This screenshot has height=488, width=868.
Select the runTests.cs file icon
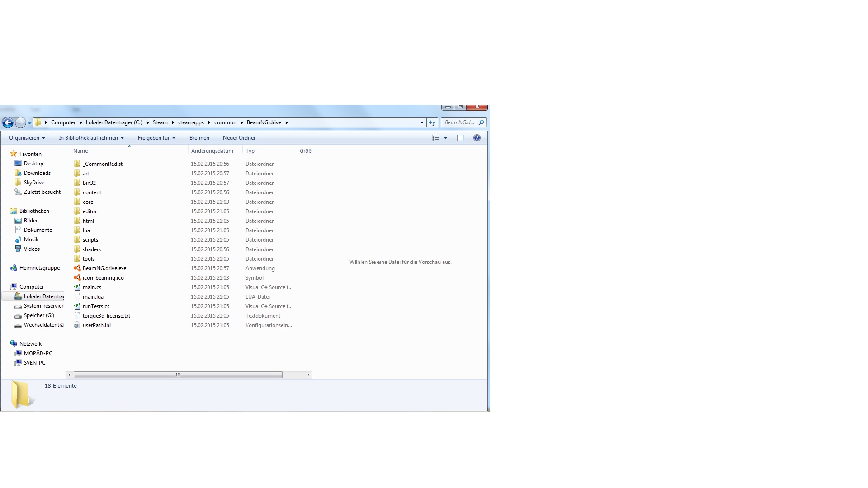point(77,306)
